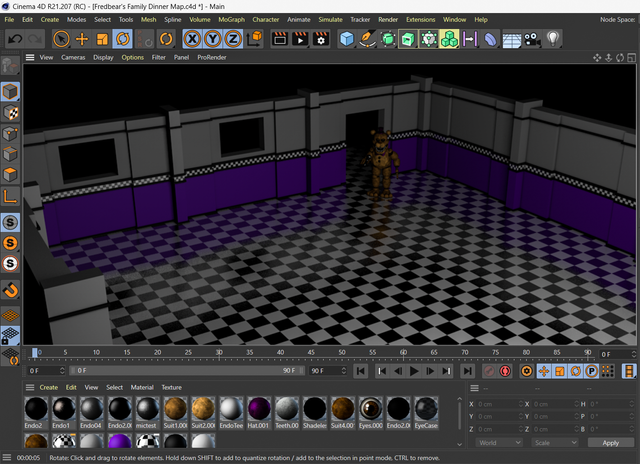Click the Camera object icon
The width and height of the screenshot is (640, 464).
click(532, 39)
